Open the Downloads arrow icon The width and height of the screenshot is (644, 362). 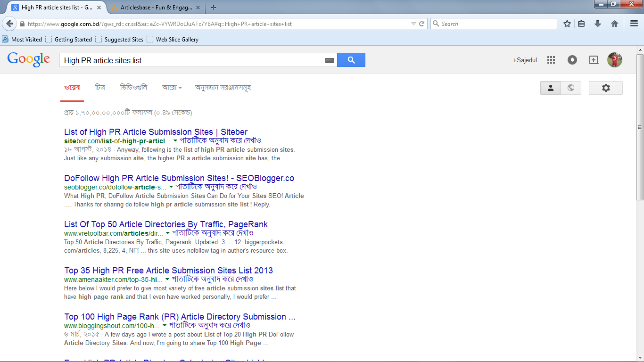point(598,24)
